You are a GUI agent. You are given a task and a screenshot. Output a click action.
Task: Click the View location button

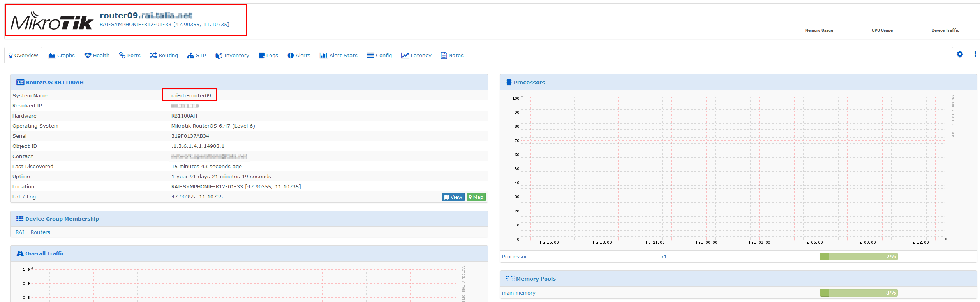(453, 197)
